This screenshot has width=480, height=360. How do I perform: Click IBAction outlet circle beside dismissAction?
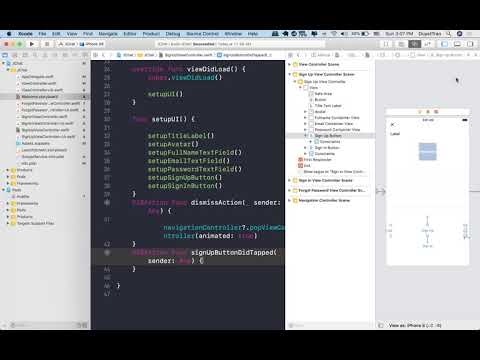[x=107, y=203]
